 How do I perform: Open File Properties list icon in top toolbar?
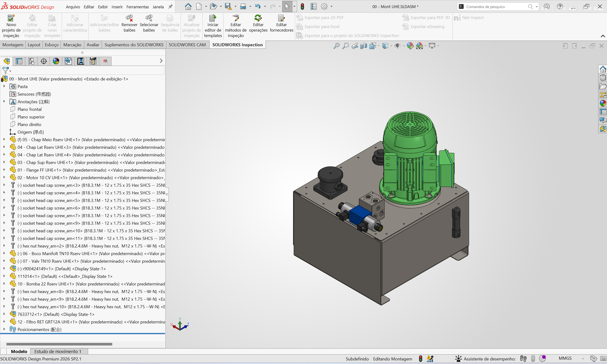pyautogui.click(x=313, y=7)
